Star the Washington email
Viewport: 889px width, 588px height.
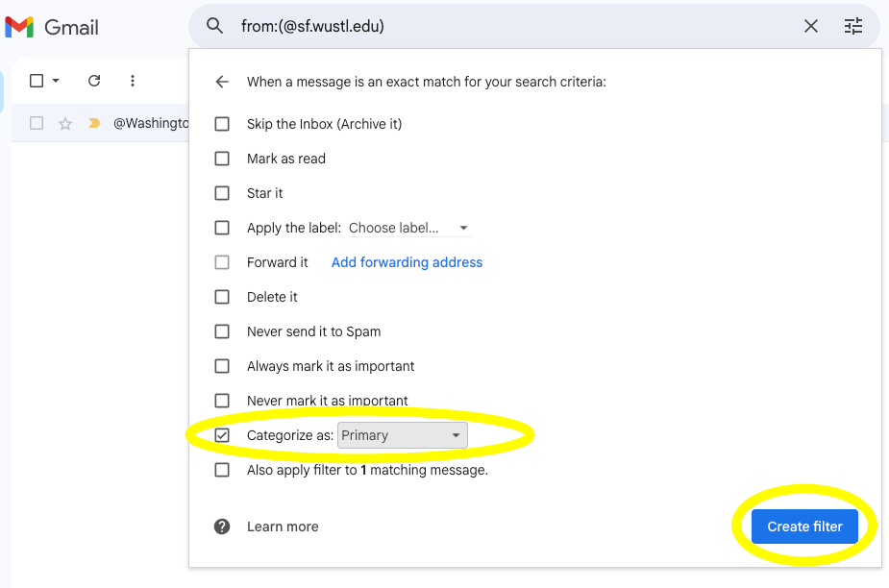[x=65, y=123]
